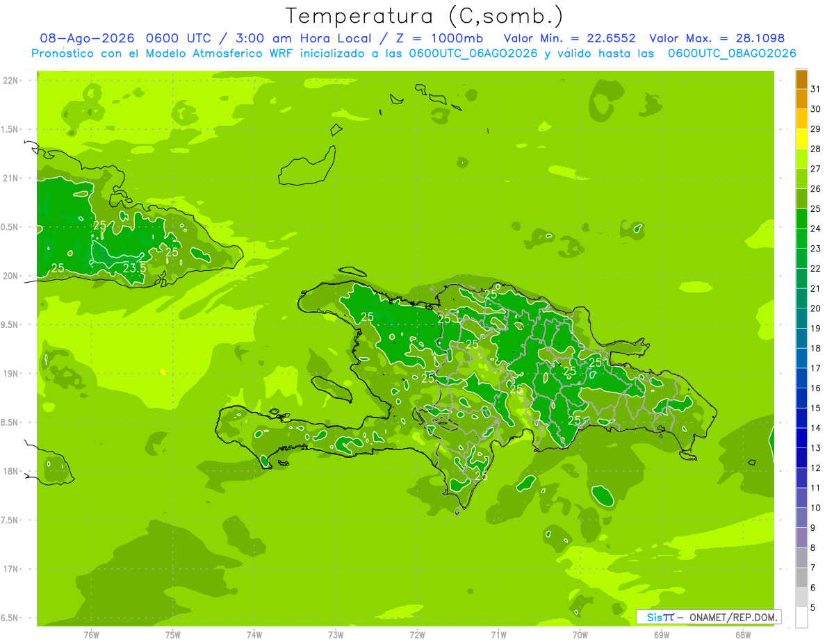The width and height of the screenshot is (834, 644).
Task: Click colorbar swatch between 15 and 16
Action: tap(801, 398)
